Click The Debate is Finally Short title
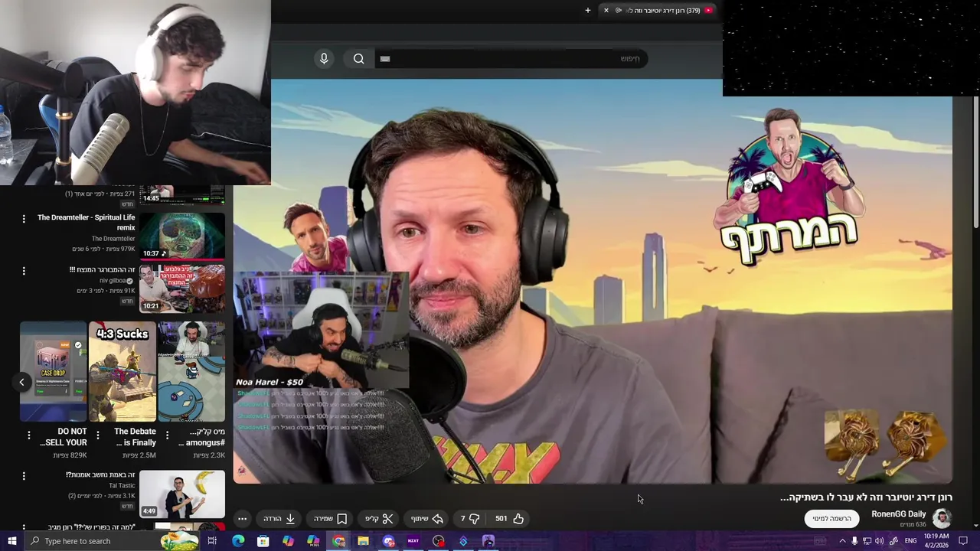This screenshot has height=551, width=980. (135, 437)
